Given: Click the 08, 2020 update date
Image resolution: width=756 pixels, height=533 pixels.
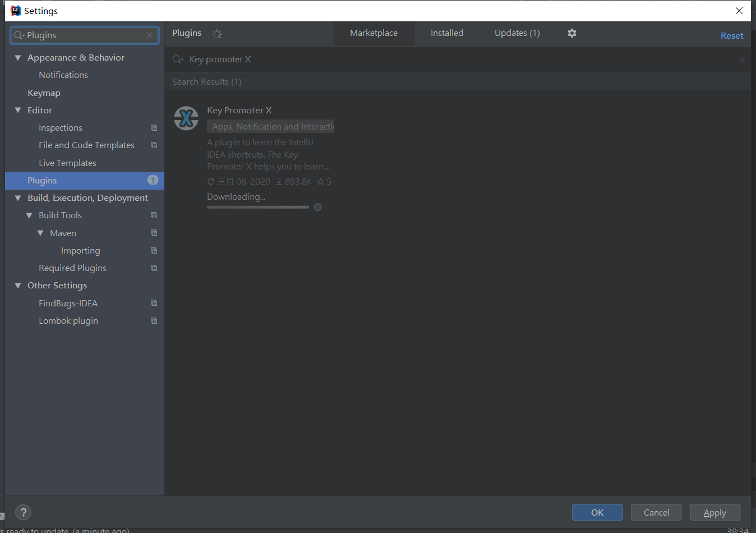Looking at the screenshot, I should [x=239, y=182].
